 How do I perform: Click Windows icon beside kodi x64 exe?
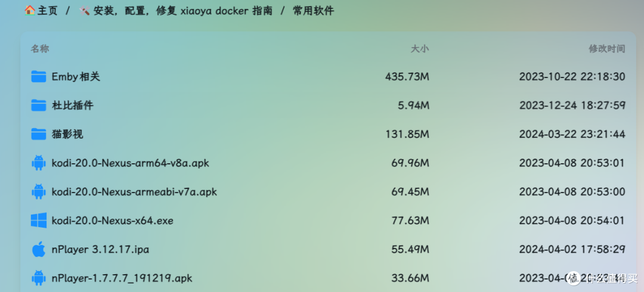(x=39, y=220)
